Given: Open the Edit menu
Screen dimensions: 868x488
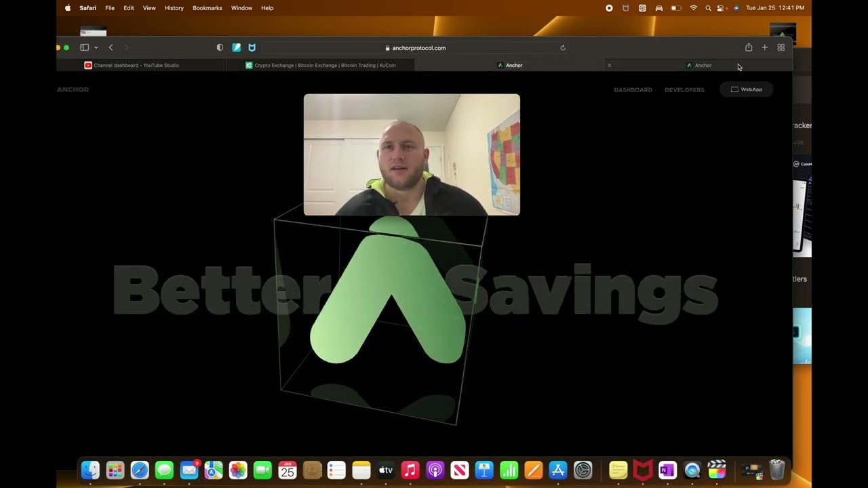Looking at the screenshot, I should coord(129,8).
